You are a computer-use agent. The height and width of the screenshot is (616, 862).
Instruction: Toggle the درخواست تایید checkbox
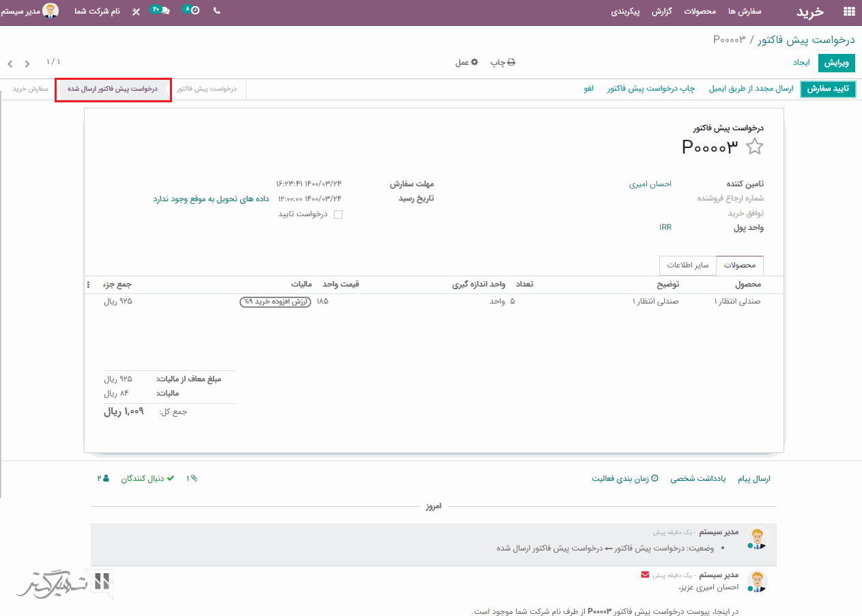point(338,214)
